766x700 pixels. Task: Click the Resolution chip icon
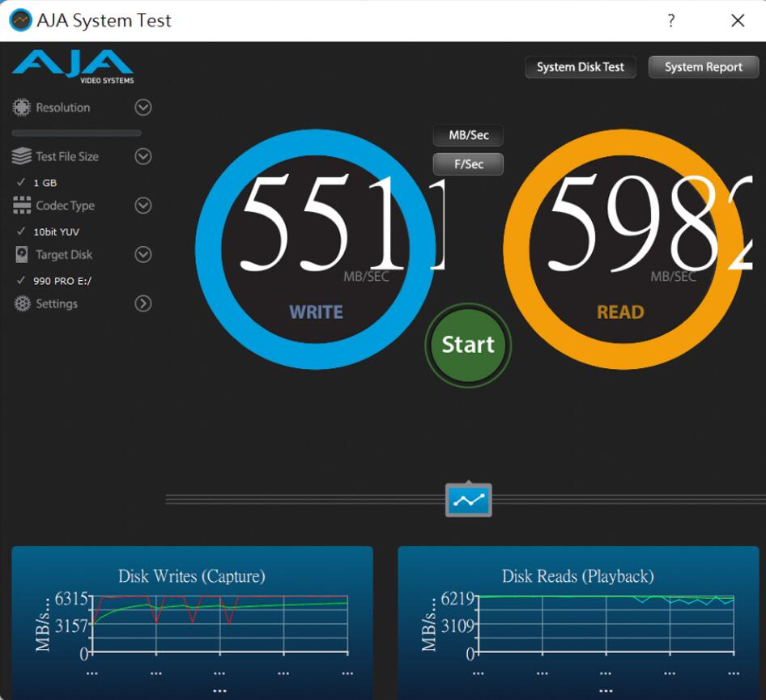pos(21,108)
